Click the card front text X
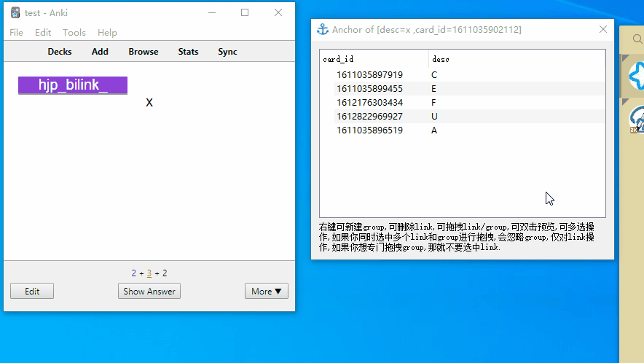 click(149, 103)
